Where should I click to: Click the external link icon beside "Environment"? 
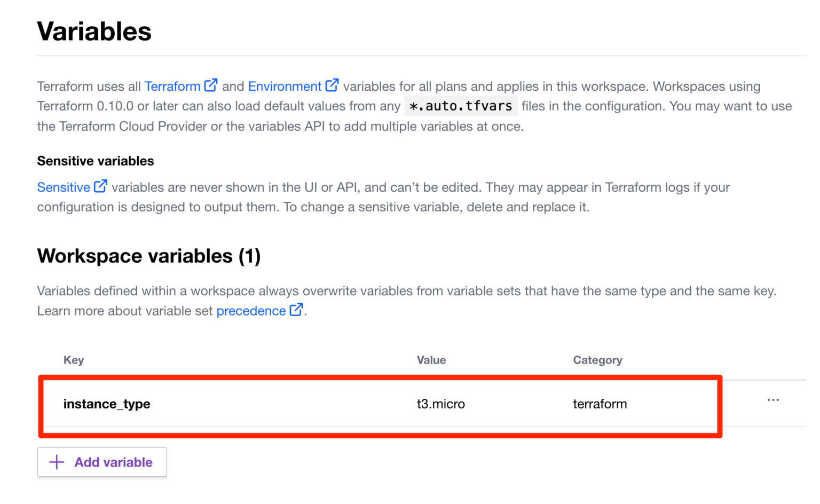point(332,85)
